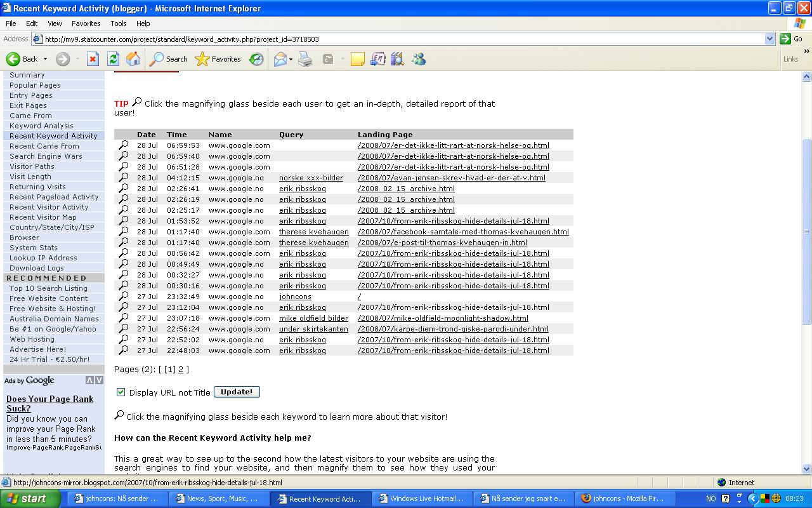Click the next ad arrow beside Ads by Google
Screen dimensions: 812x508
tap(99, 380)
